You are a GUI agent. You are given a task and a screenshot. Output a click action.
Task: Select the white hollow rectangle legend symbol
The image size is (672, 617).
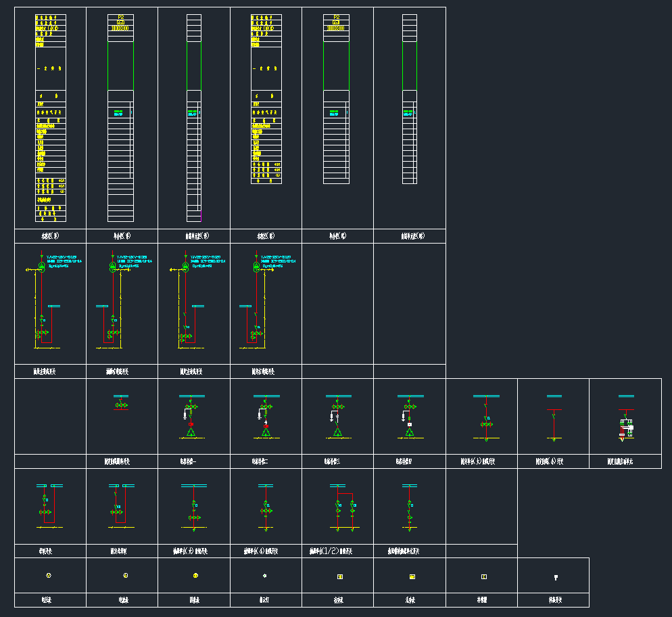484,577
